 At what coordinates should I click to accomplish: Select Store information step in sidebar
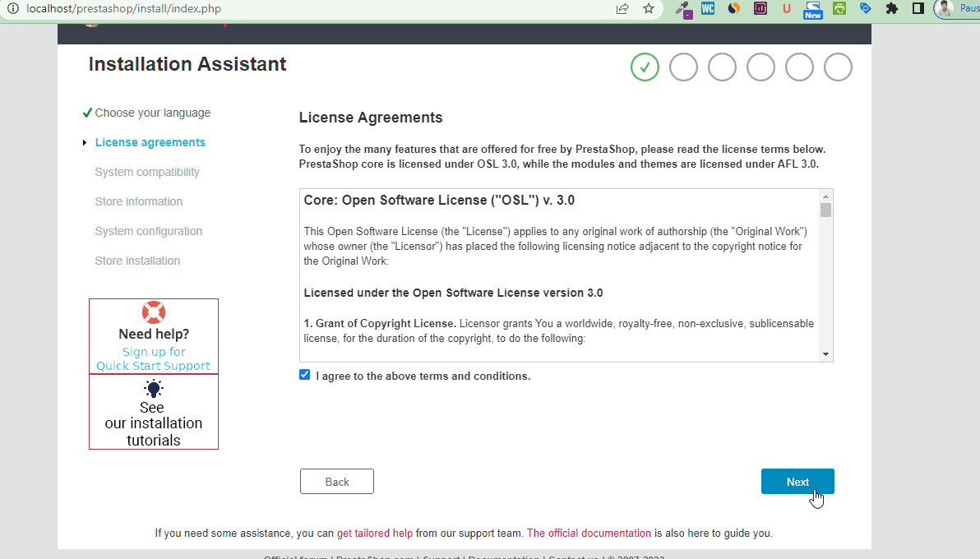pos(139,201)
